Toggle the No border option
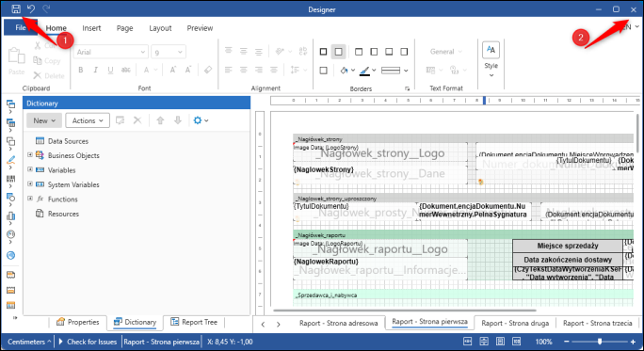Image resolution: width=644 pixels, height=351 pixels. point(338,52)
